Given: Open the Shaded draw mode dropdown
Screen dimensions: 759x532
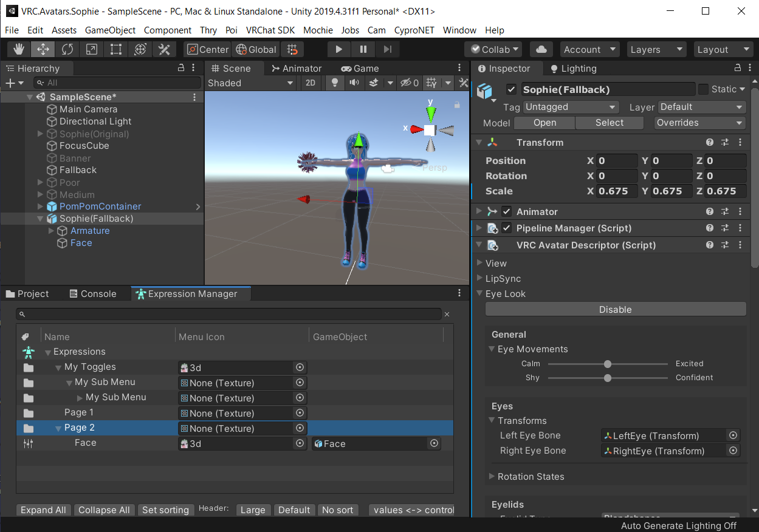Looking at the screenshot, I should (x=249, y=83).
